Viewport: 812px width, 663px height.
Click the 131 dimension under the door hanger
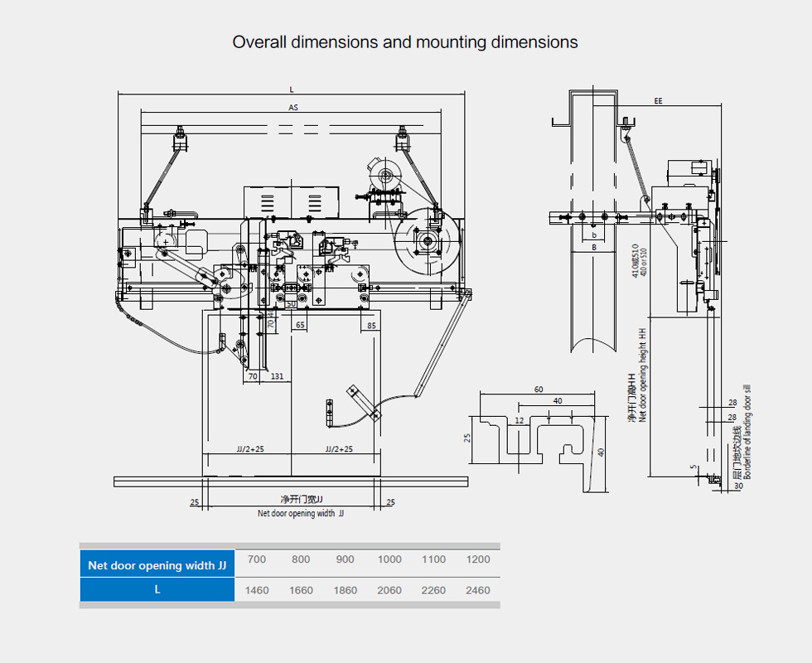click(x=277, y=376)
